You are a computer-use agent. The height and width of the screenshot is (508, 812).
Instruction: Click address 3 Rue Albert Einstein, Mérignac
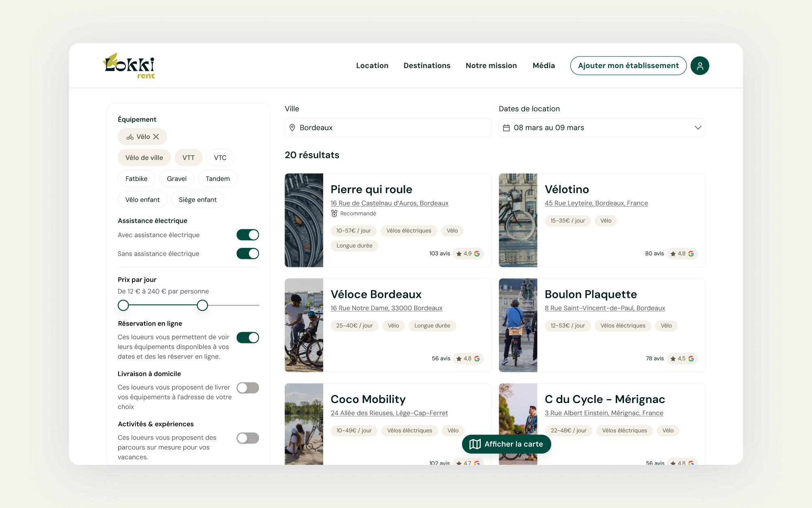[604, 413]
